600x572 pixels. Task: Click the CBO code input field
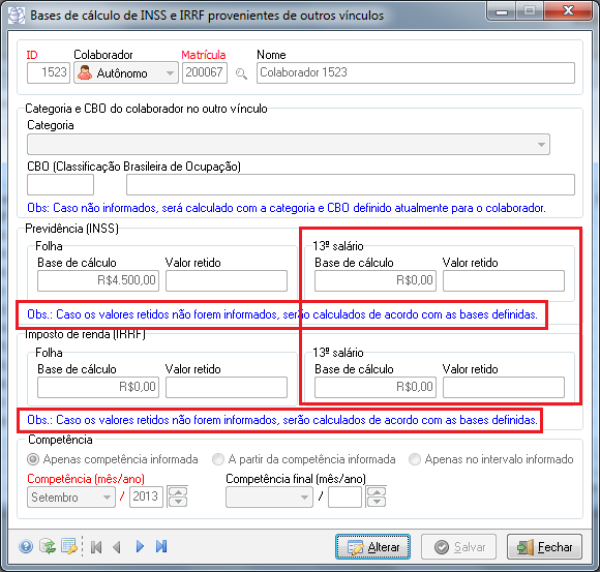[60, 185]
